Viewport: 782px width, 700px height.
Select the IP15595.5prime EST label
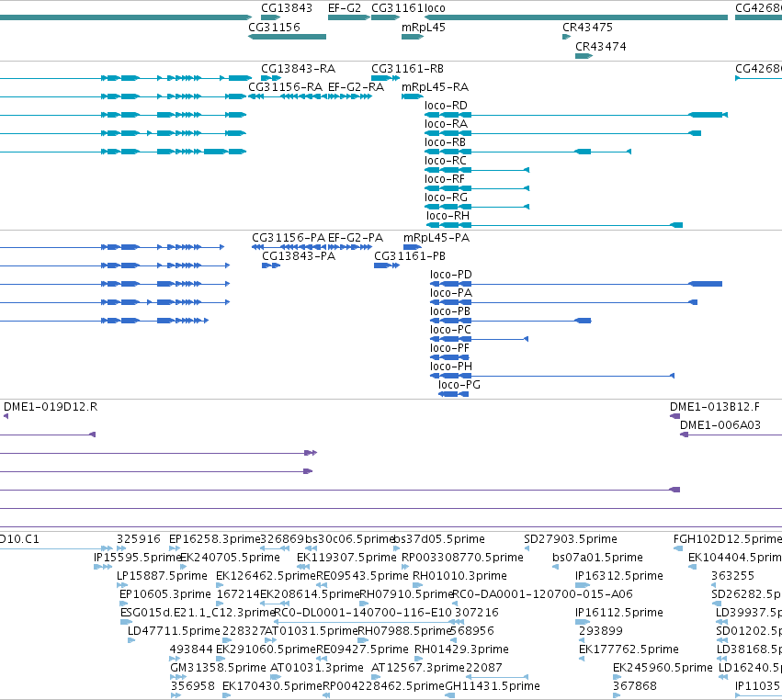click(137, 558)
